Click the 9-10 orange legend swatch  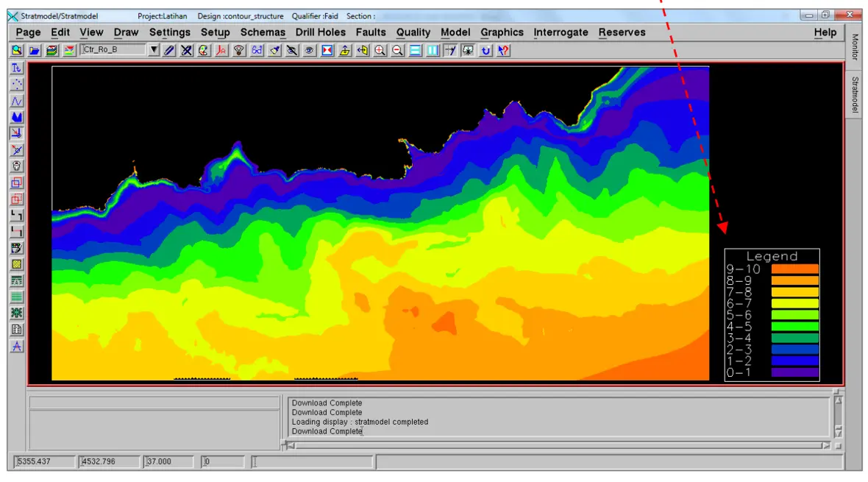point(795,269)
